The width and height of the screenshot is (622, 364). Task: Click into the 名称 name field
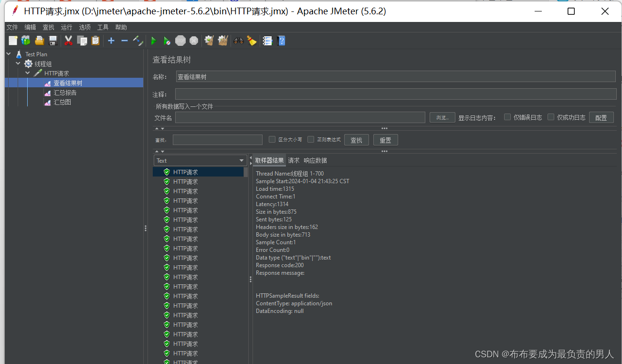[x=396, y=76]
